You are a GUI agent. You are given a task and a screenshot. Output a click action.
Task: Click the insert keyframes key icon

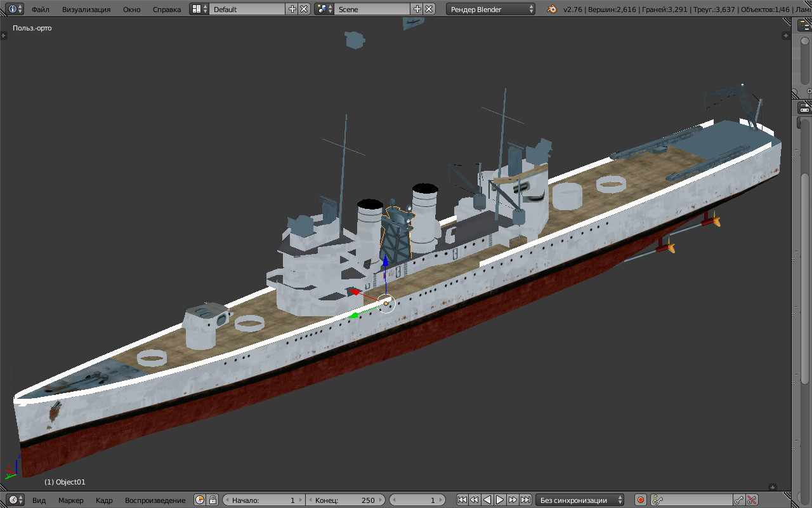[x=739, y=500]
